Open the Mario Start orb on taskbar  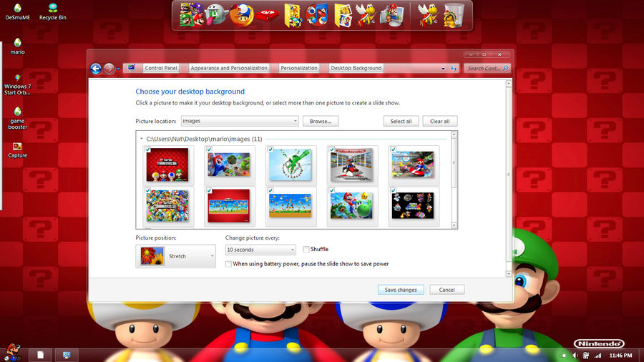pyautogui.click(x=12, y=353)
